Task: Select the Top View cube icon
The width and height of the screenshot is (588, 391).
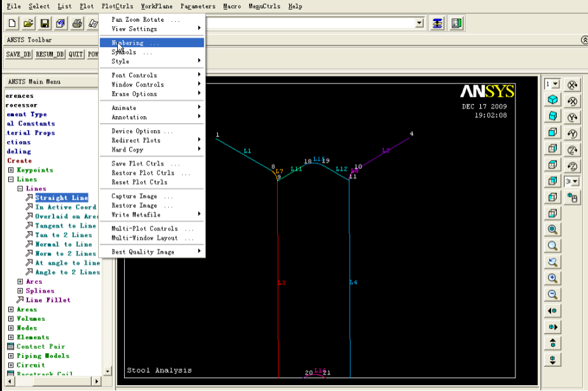Action: [552, 165]
